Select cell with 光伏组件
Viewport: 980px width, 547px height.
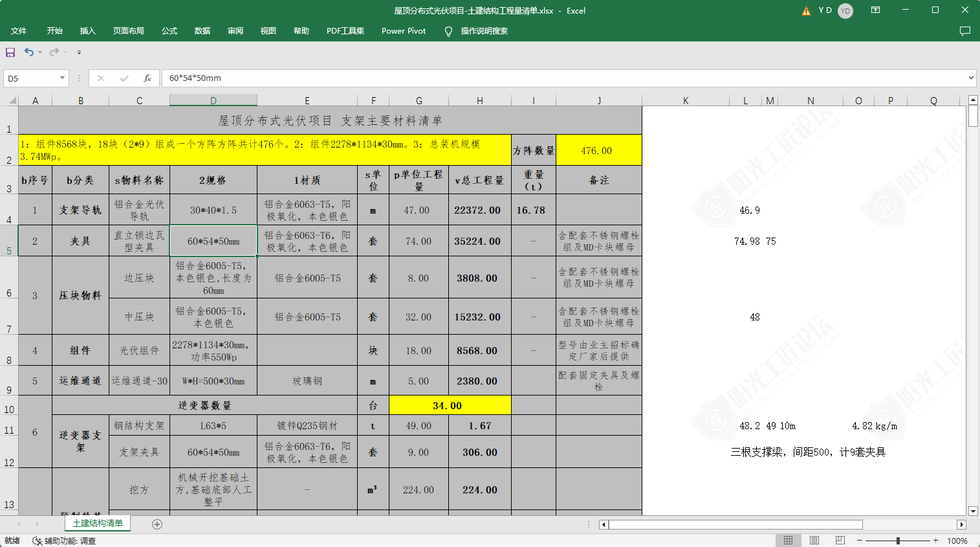tap(139, 350)
